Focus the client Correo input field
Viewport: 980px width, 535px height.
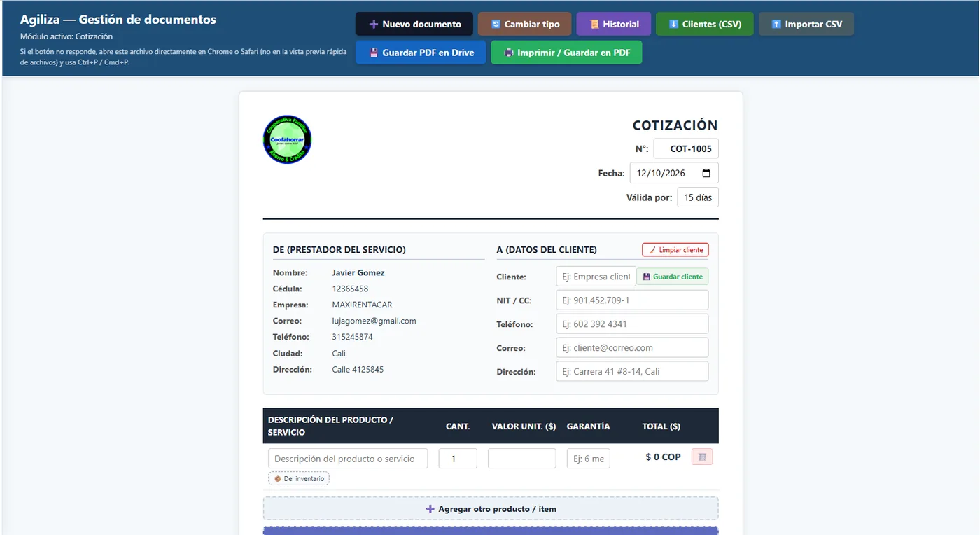coord(632,348)
